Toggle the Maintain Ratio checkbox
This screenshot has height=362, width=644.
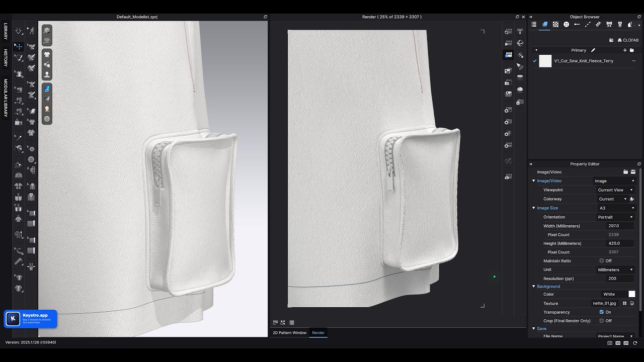[x=602, y=261]
